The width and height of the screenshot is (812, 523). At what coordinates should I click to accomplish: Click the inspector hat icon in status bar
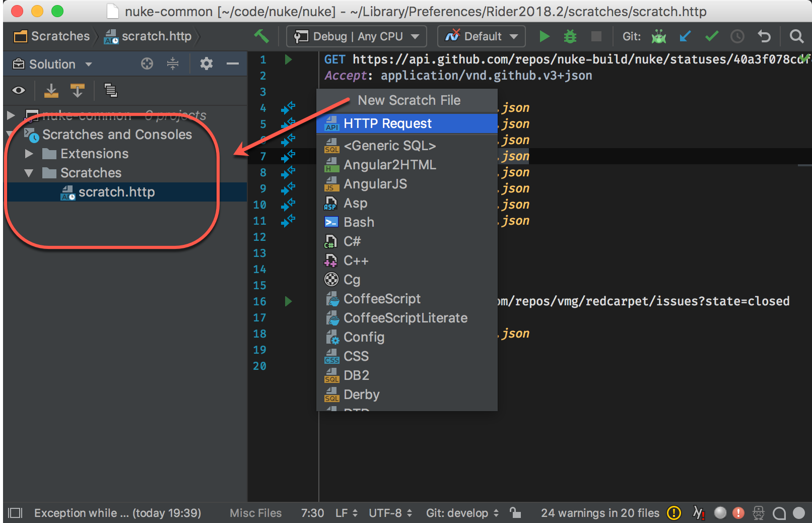758,513
